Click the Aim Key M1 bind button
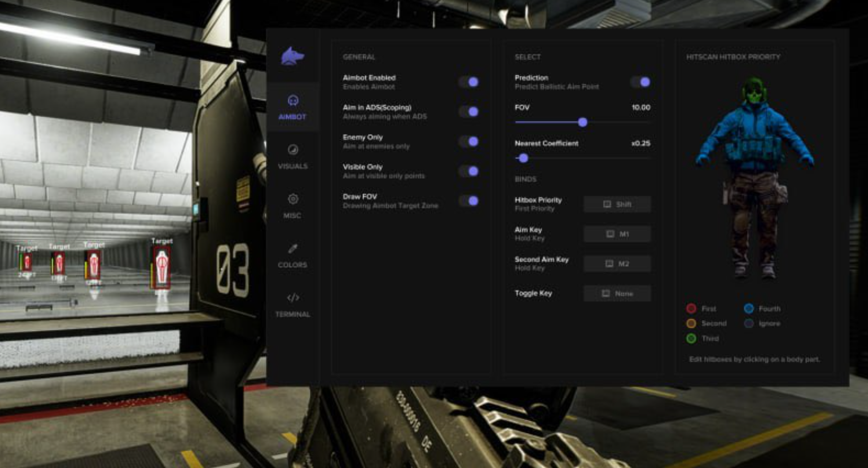868x468 pixels. [x=617, y=234]
